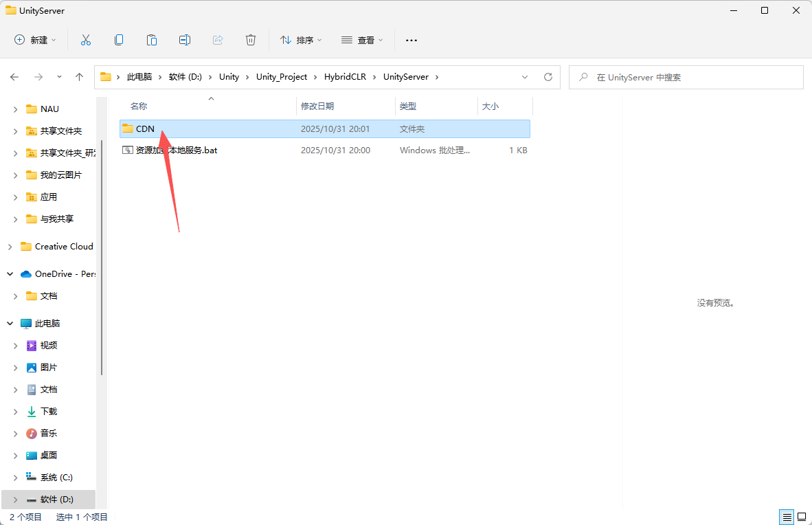Expand the 软件 (D:) drive node
The image size is (812, 525).
15,500
